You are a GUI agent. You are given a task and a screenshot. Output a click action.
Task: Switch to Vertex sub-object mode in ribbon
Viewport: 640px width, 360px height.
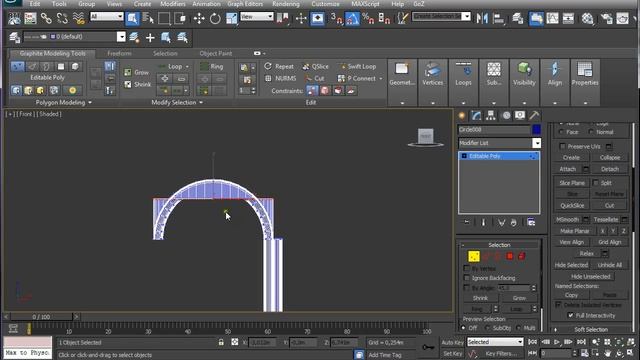pos(18,66)
